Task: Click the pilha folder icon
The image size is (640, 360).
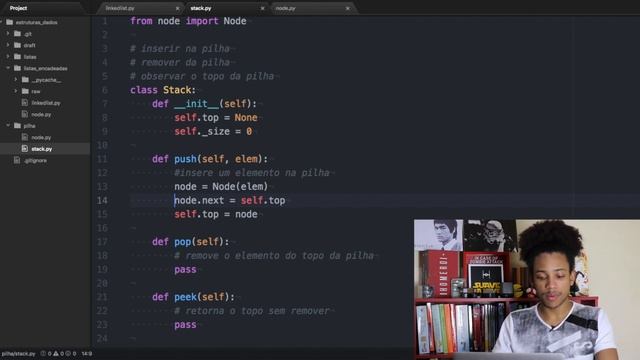Action: point(18,126)
